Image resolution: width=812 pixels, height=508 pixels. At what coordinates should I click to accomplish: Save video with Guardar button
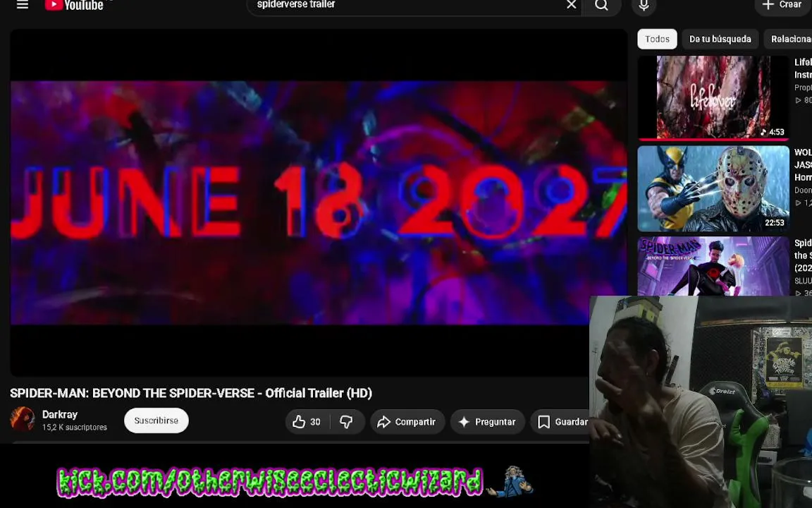coord(561,422)
